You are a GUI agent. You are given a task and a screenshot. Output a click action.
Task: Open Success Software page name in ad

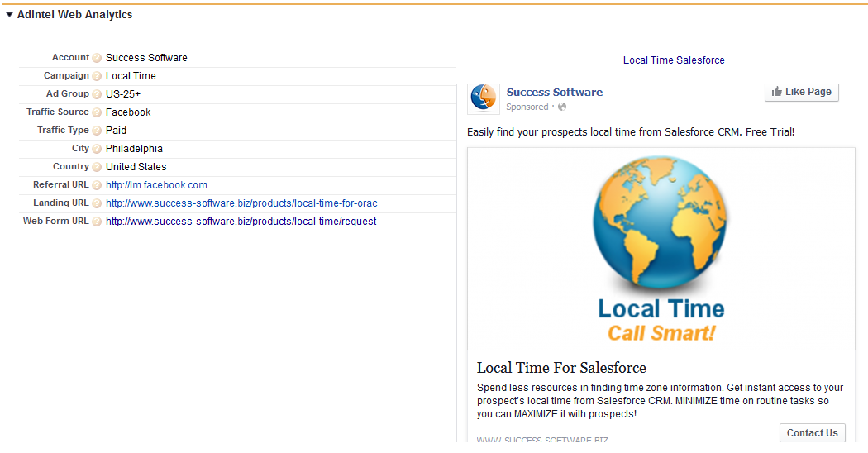point(554,93)
